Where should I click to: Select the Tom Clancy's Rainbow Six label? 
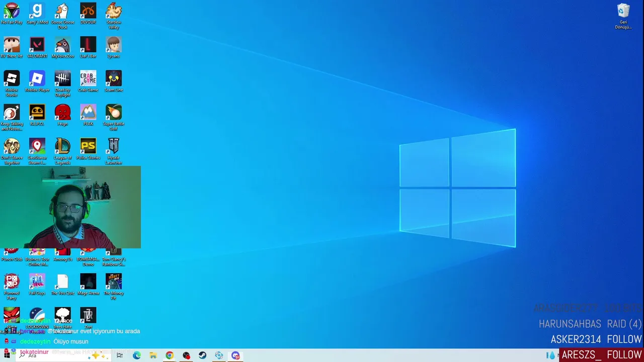(114, 261)
